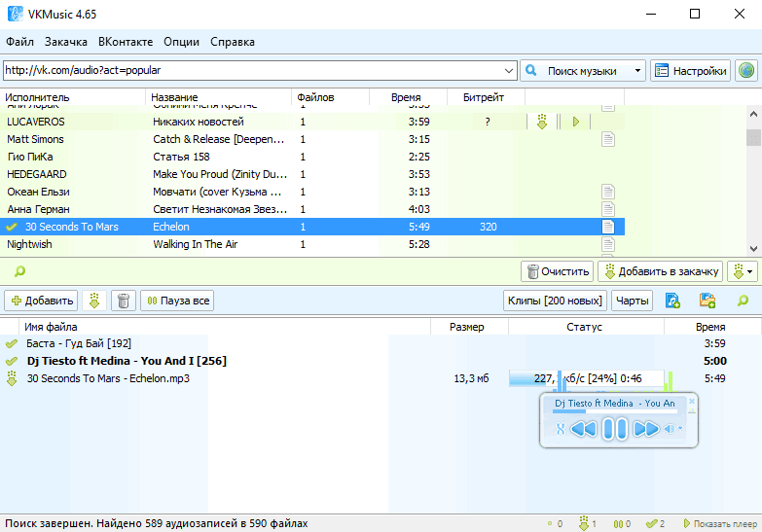Sort by Исполнитель column header
Image resolution: width=762 pixels, height=532 pixels.
73,97
